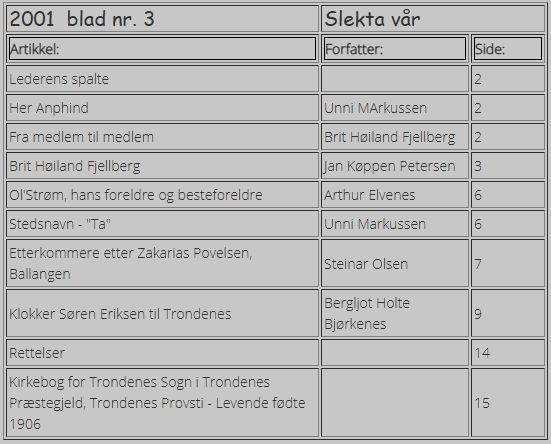Viewport: 551px width, 444px height.
Task: Select the 'Slekta vår' heading cell
Action: coord(433,19)
